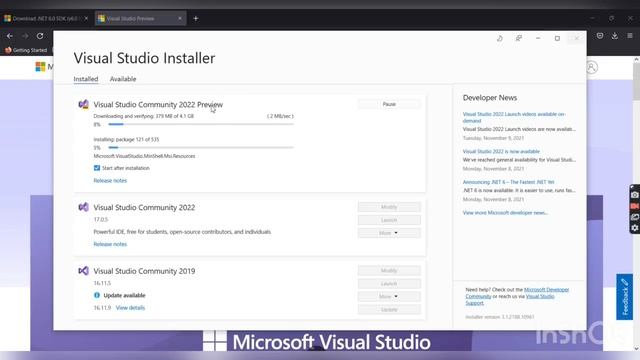Click the screen recorder camera icon
The height and width of the screenshot is (360, 640).
[x=635, y=195]
